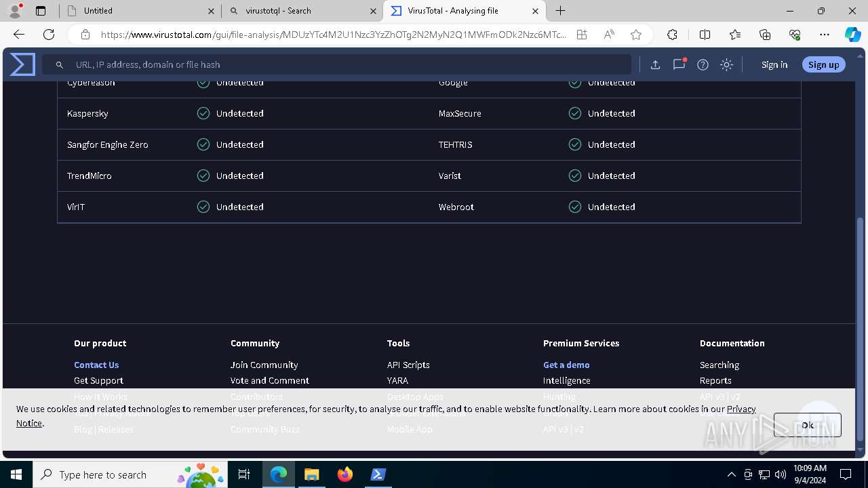Image resolution: width=868 pixels, height=488 pixels.
Task: Open the app available icon in address bar
Action: 582,35
